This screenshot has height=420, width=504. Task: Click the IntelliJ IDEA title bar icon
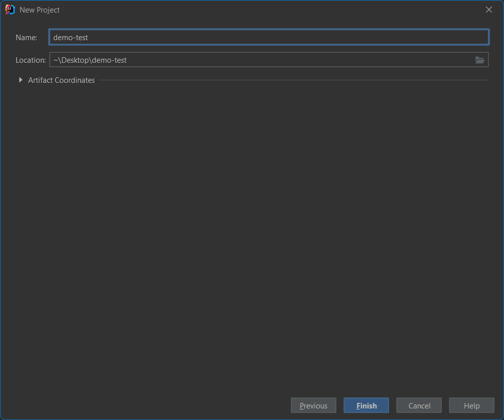10,10
